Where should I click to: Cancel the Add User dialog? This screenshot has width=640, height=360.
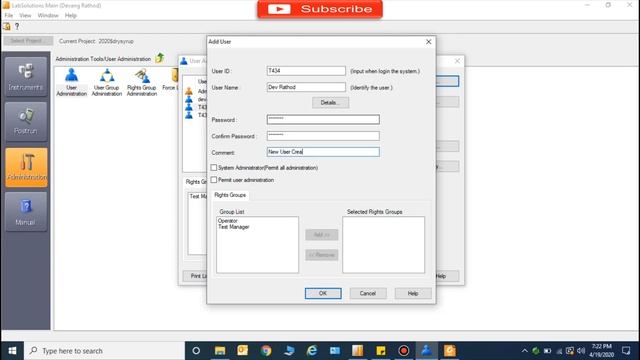coord(368,293)
